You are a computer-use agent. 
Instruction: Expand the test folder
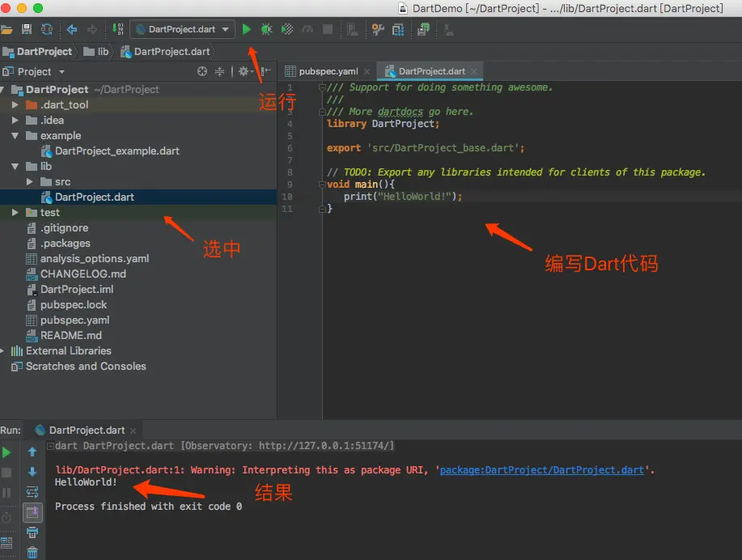(x=15, y=213)
